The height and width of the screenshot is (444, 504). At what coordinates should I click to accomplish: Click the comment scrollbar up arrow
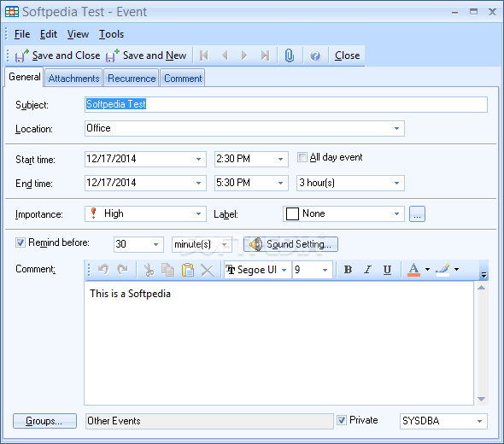click(482, 288)
